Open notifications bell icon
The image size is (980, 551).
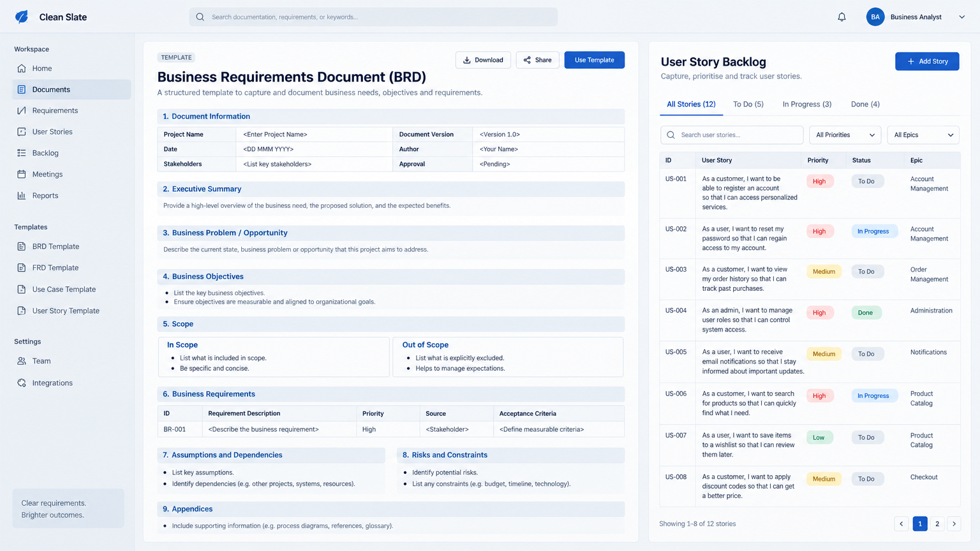coord(842,17)
